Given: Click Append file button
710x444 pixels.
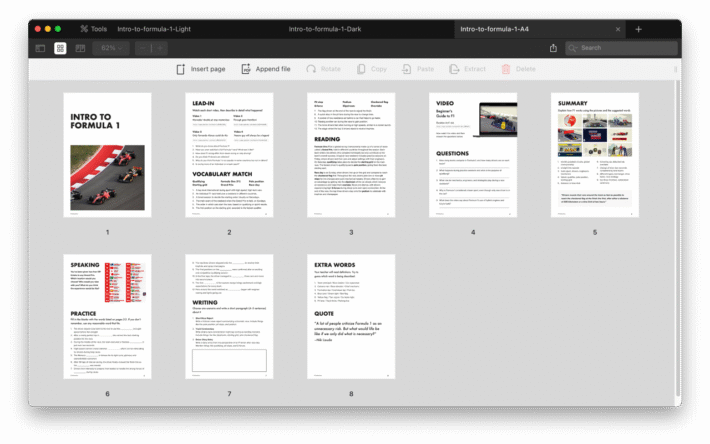Looking at the screenshot, I should [x=266, y=69].
